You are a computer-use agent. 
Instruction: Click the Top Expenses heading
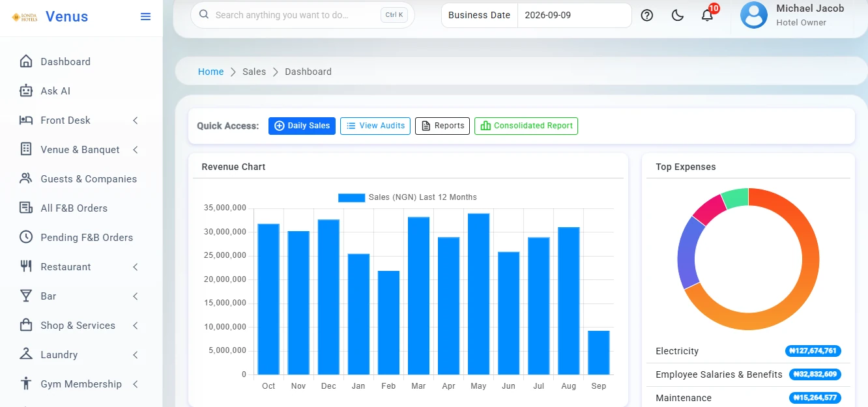[686, 167]
